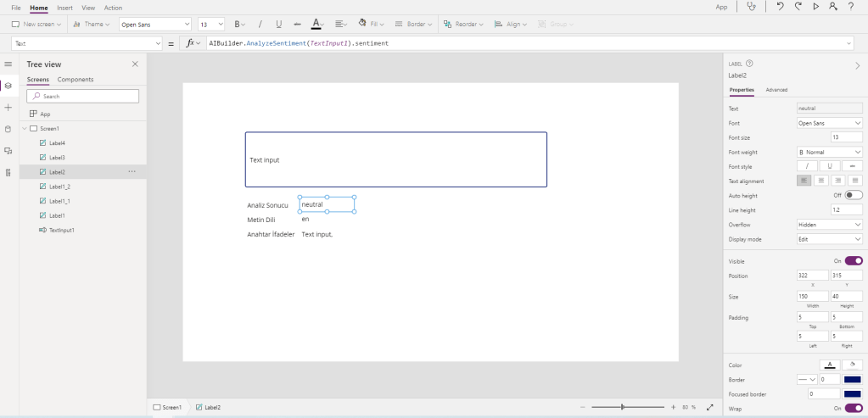
Task: Collapse the Screen1 tree node
Action: [24, 129]
